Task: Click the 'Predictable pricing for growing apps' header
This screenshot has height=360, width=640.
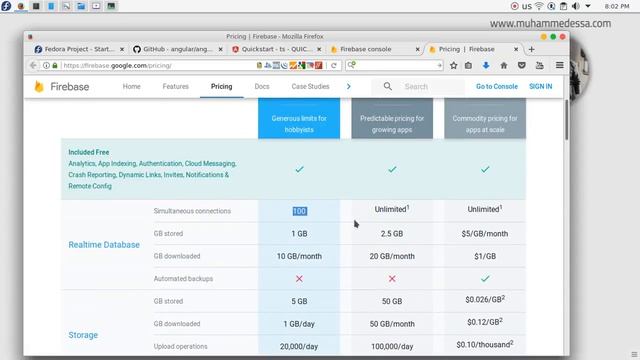Action: click(392, 118)
